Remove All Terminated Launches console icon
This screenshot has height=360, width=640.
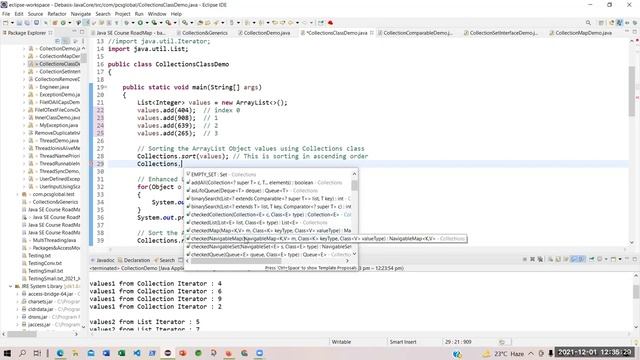pos(540,259)
